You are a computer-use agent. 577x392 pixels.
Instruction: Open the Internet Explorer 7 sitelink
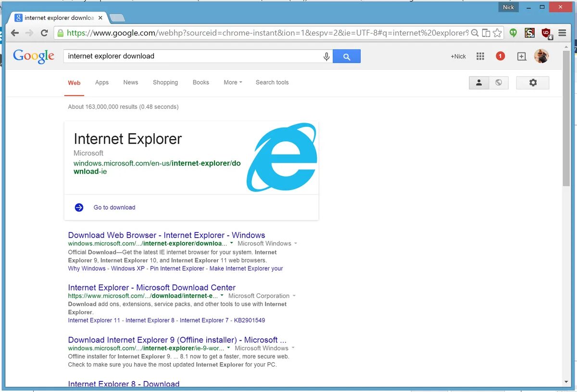204,320
